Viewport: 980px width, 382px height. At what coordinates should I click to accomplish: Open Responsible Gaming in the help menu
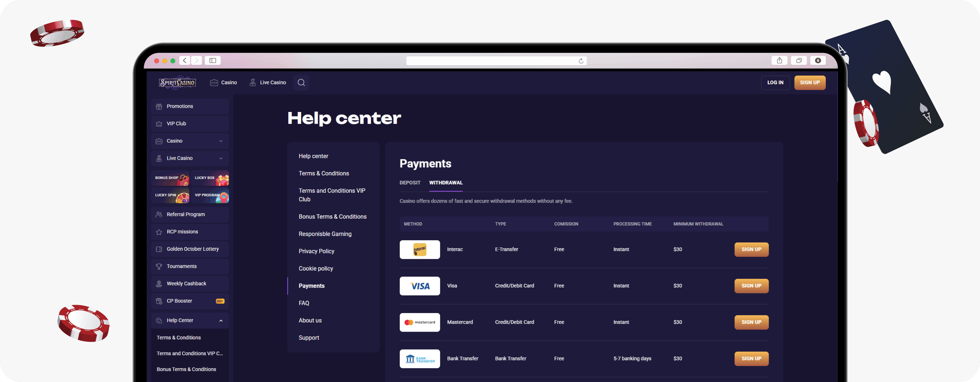pyautogui.click(x=325, y=234)
